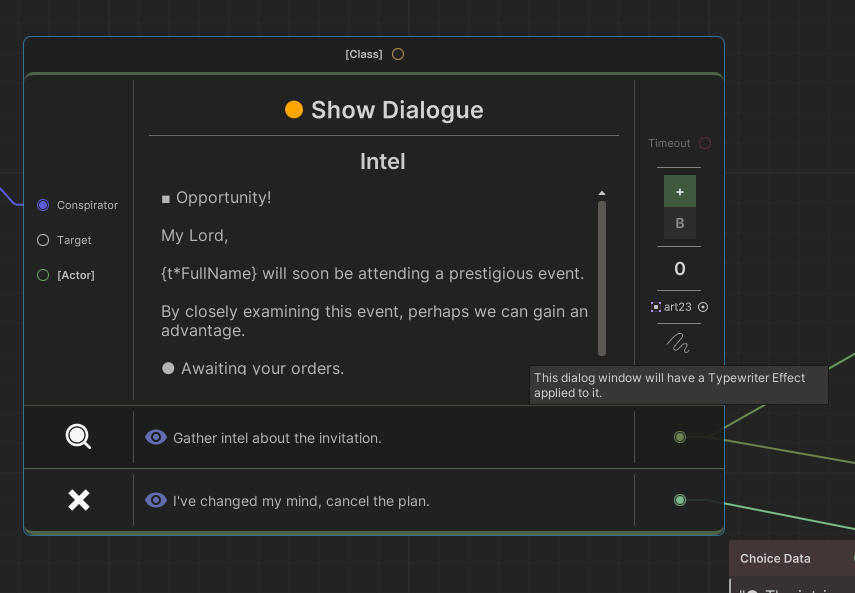855x593 pixels.
Task: Toggle visibility eye for cancel plan choice
Action: pos(156,500)
